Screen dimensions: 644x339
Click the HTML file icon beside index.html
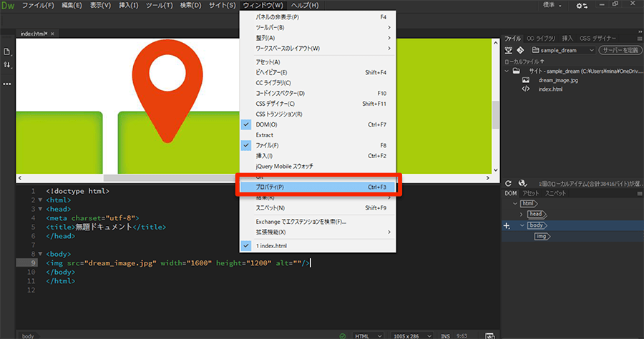click(526, 89)
